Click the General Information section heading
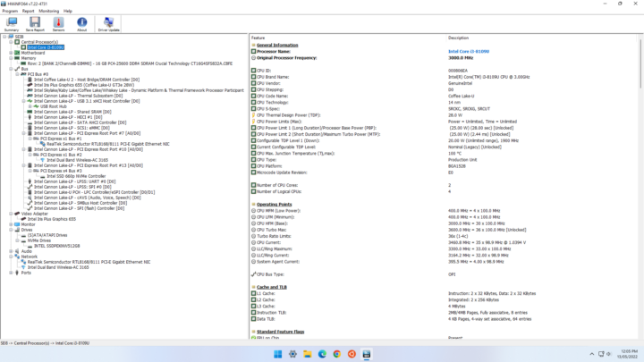Screen dimensions: 644x362 tap(277, 45)
